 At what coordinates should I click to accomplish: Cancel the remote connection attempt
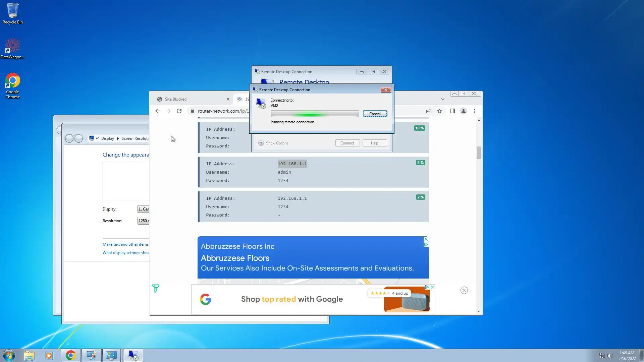tap(375, 114)
